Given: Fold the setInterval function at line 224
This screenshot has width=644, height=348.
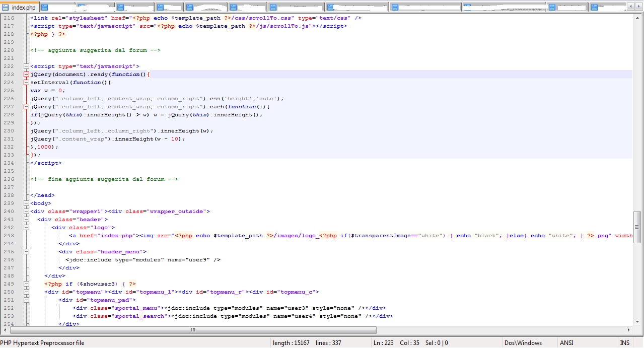Looking at the screenshot, I should click(26, 82).
